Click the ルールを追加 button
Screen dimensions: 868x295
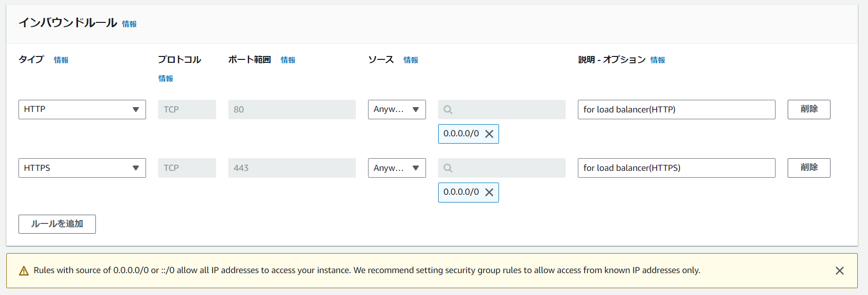click(57, 224)
